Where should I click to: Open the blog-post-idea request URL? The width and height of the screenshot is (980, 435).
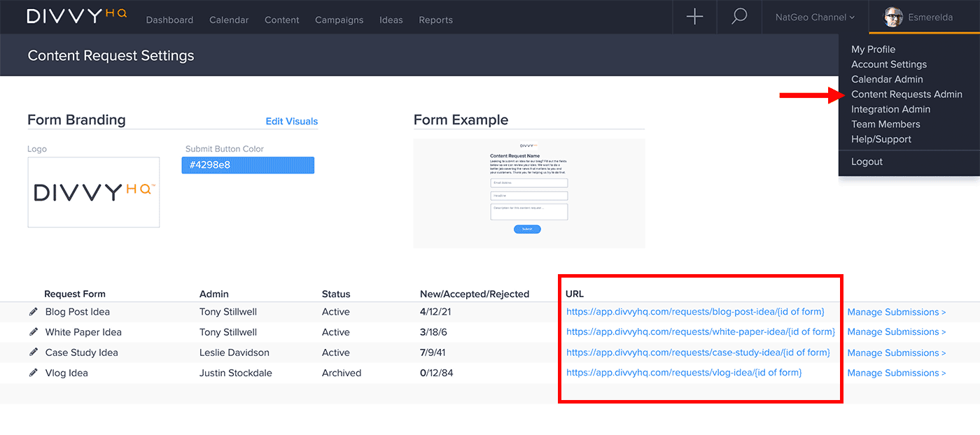(695, 312)
